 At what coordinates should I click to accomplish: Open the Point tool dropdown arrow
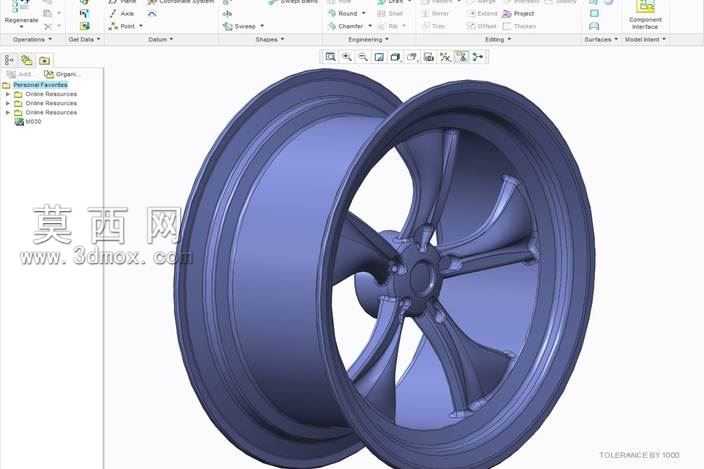pos(141,26)
